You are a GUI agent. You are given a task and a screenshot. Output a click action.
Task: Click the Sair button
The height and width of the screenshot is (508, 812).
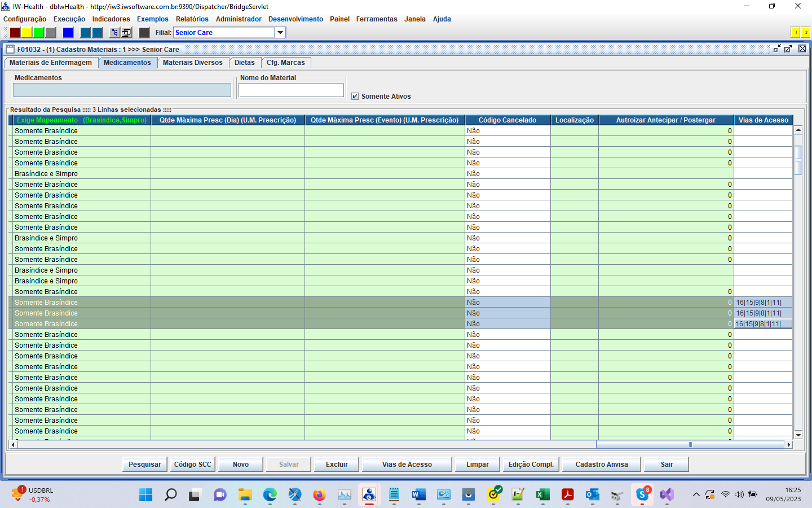tap(667, 465)
